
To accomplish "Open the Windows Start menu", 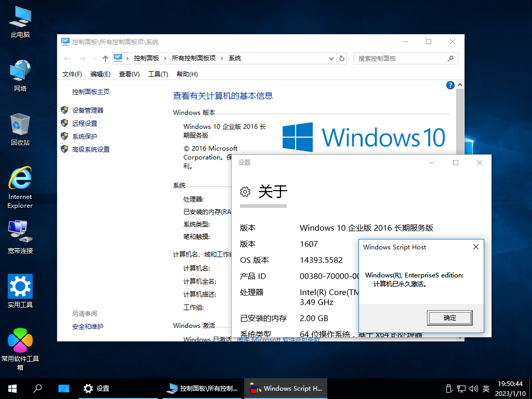I will [12, 389].
